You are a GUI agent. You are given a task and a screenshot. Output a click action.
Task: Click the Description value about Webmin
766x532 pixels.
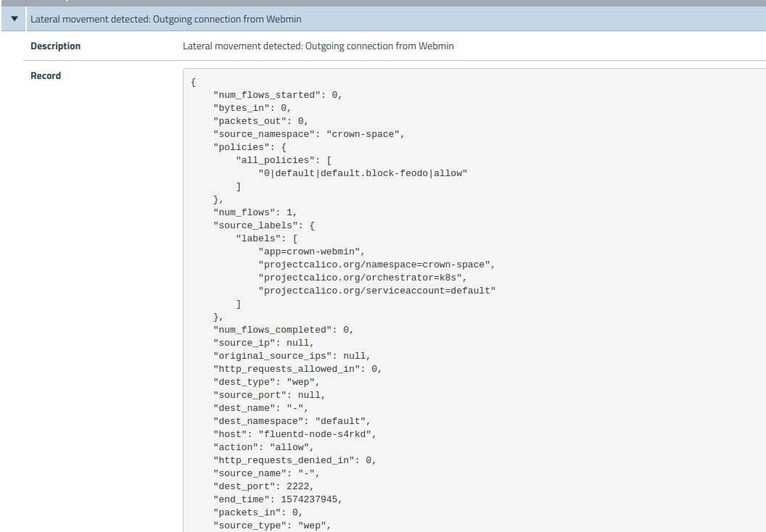[x=318, y=46]
